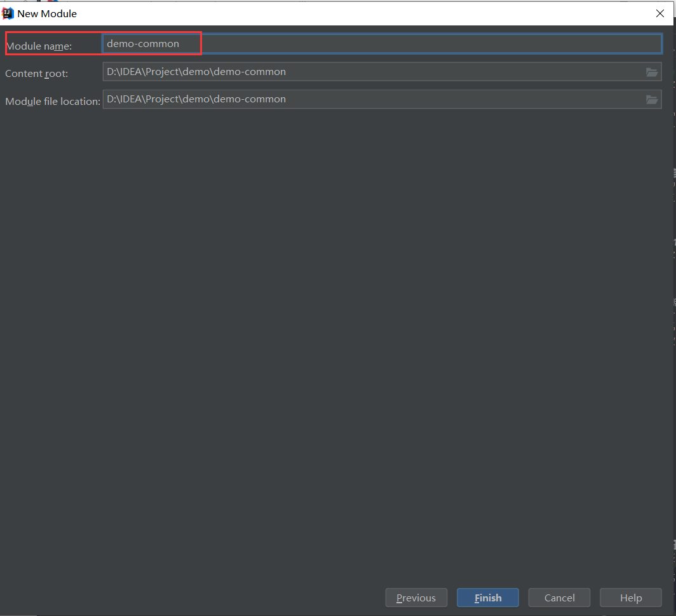Close the New Module window
The width and height of the screenshot is (676, 616).
[x=659, y=13]
